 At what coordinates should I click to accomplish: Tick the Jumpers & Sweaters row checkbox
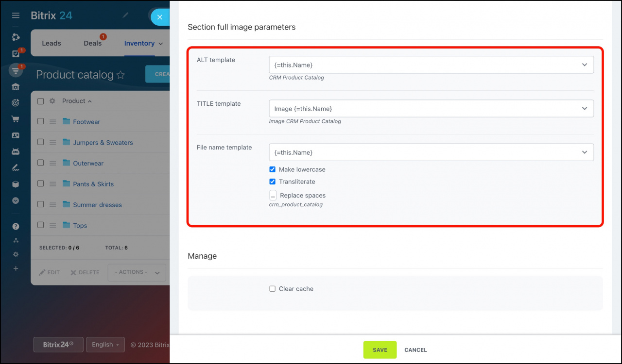click(41, 142)
